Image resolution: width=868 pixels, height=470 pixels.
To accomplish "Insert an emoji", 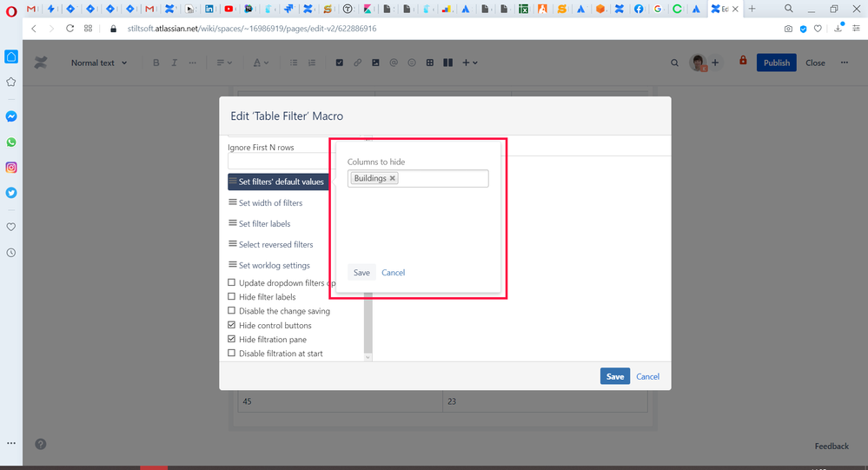I will pos(412,63).
